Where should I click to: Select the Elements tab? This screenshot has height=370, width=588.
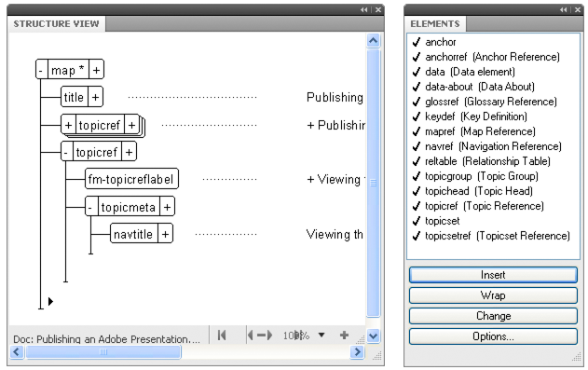[435, 23]
